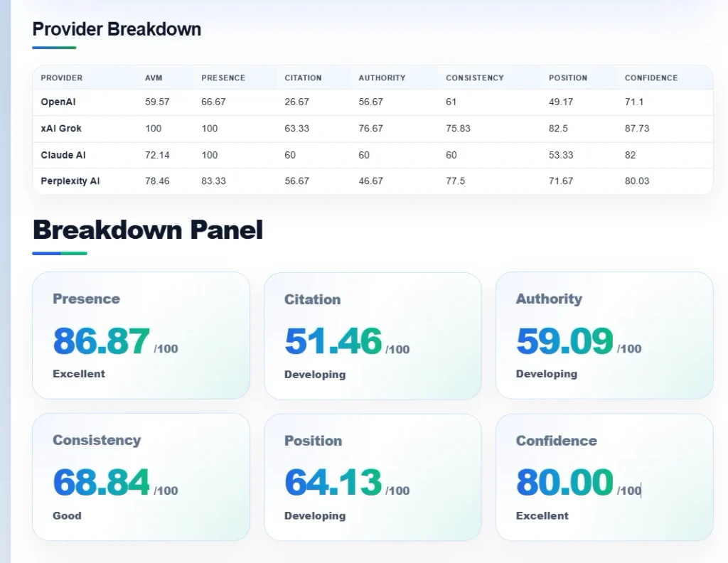This screenshot has width=728, height=563.
Task: Click the PROVIDER column header
Action: coord(61,78)
